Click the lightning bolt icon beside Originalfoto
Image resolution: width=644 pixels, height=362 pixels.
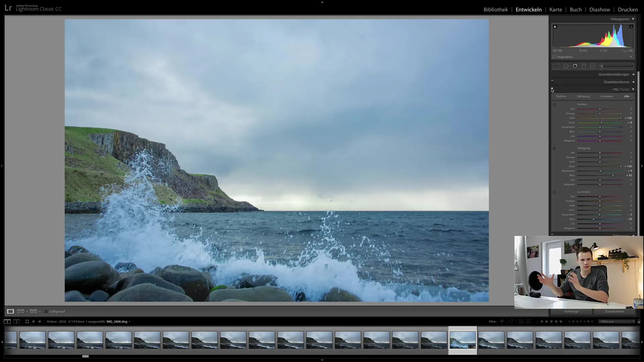click(x=631, y=57)
